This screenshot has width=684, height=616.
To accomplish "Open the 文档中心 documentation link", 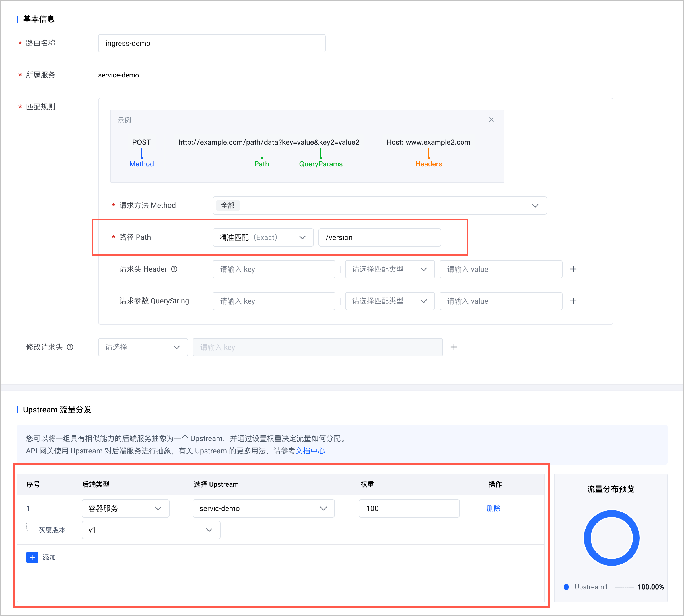I will pyautogui.click(x=310, y=451).
